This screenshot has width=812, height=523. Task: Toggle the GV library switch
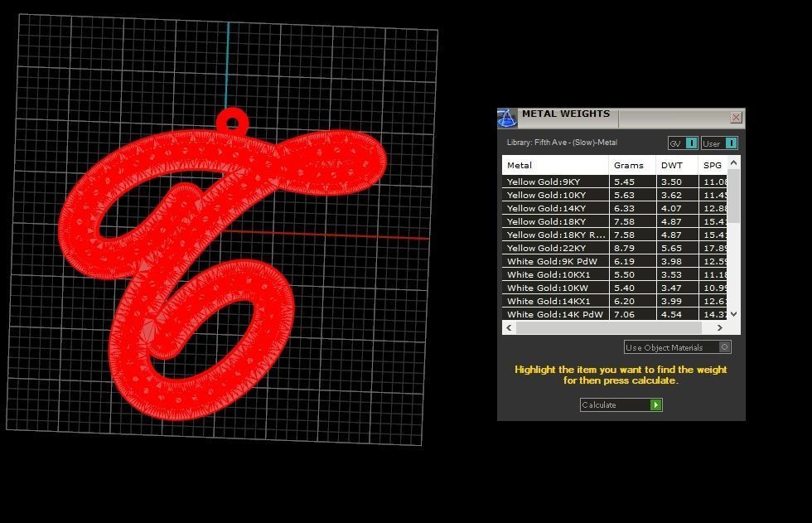[x=691, y=143]
